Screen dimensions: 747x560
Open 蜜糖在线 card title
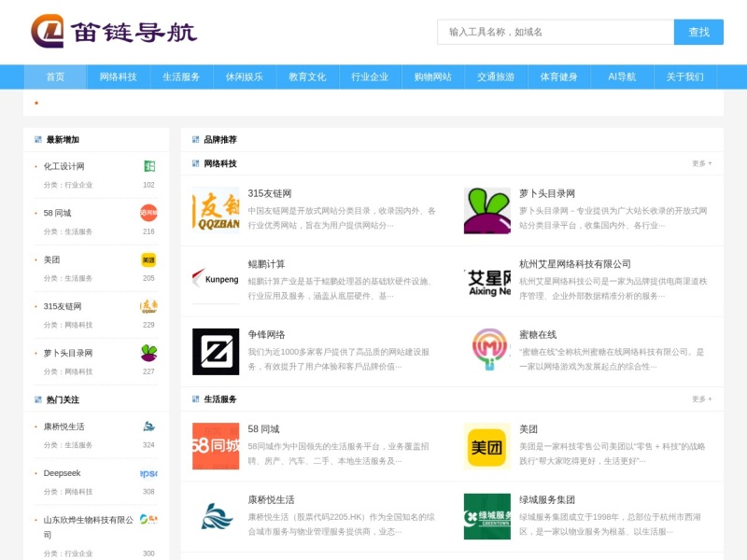538,334
